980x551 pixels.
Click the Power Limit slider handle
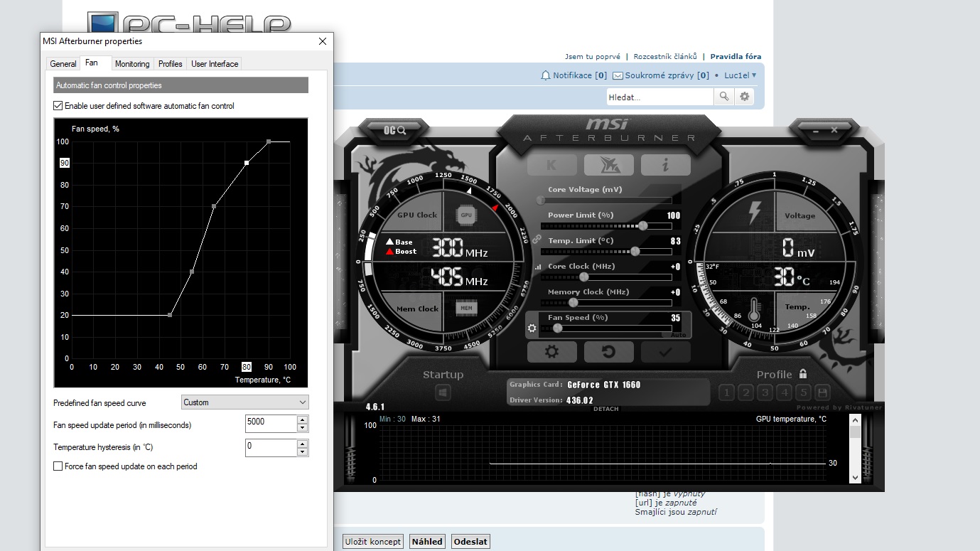642,226
